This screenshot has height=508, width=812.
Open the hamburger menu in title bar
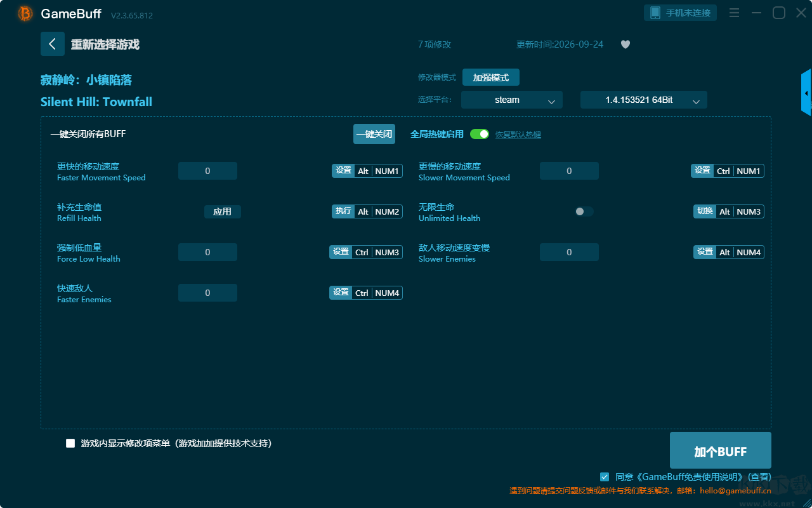pyautogui.click(x=734, y=13)
